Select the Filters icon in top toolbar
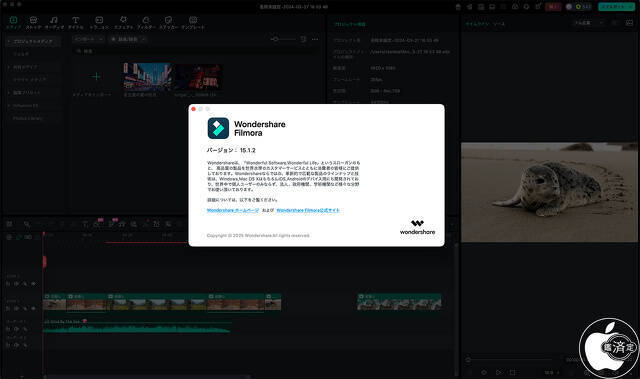Image resolution: width=640 pixels, height=379 pixels. (146, 22)
